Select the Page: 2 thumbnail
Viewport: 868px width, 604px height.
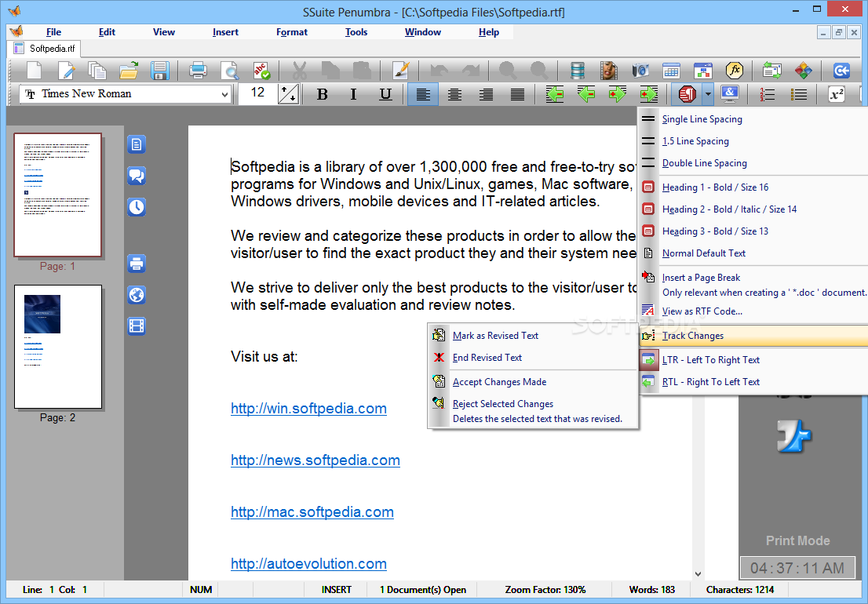57,347
